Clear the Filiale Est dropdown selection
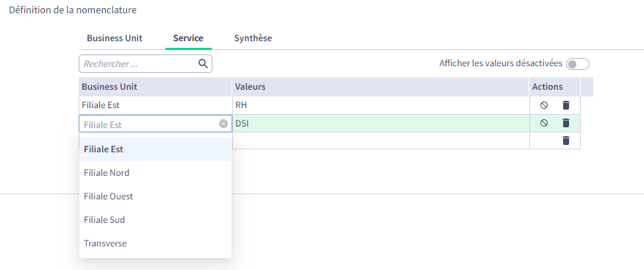Screen dimensions: 644x270 coord(223,124)
